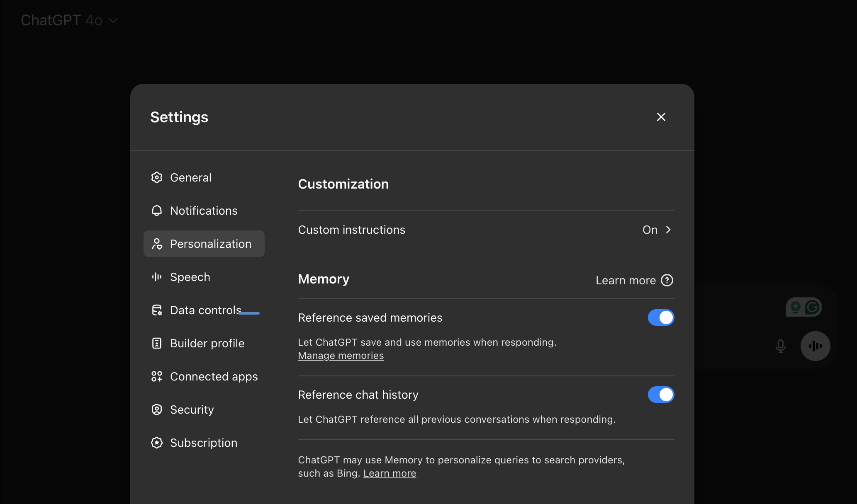Select the Personalization tab
857x504 pixels.
point(204,244)
